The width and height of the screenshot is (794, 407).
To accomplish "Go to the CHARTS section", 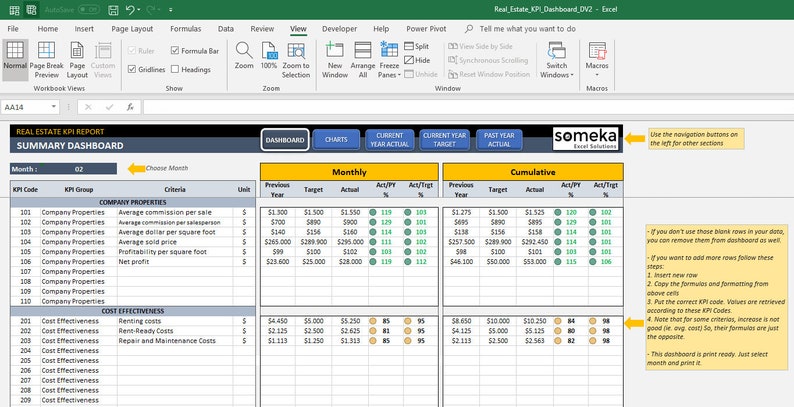I will tap(336, 140).
